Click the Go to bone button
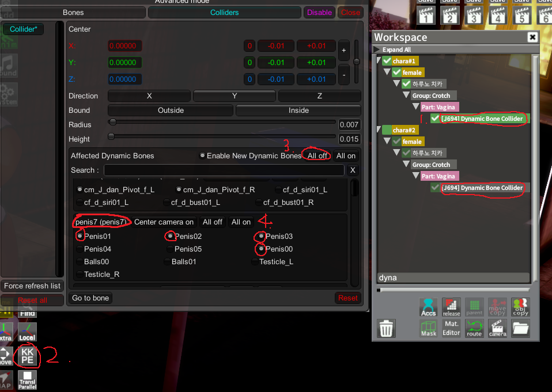 tap(90, 298)
